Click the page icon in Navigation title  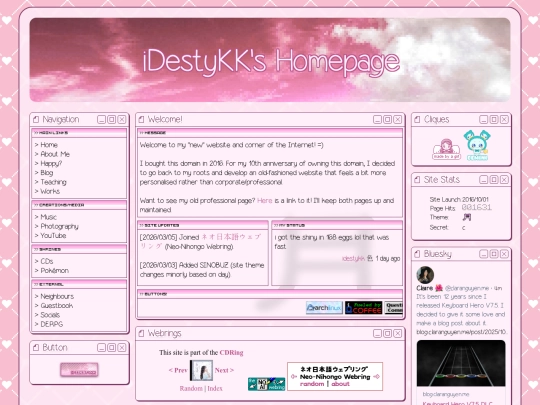point(36,120)
